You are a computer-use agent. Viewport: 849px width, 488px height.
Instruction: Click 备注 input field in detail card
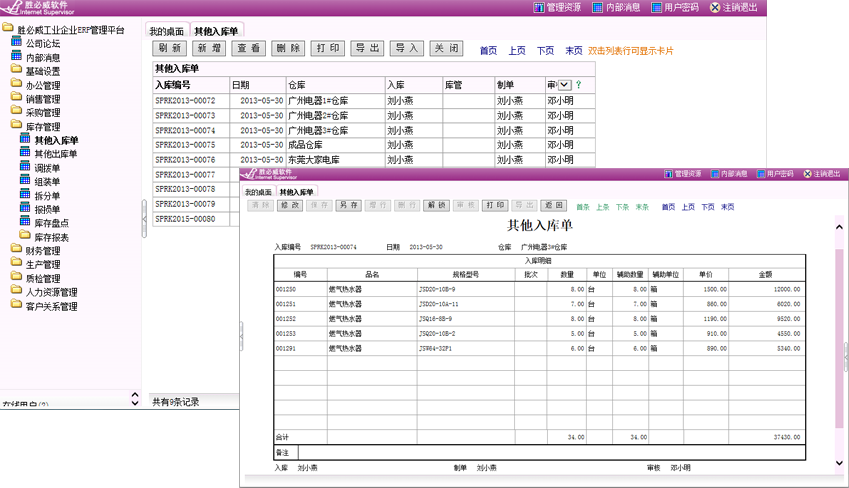(551, 453)
